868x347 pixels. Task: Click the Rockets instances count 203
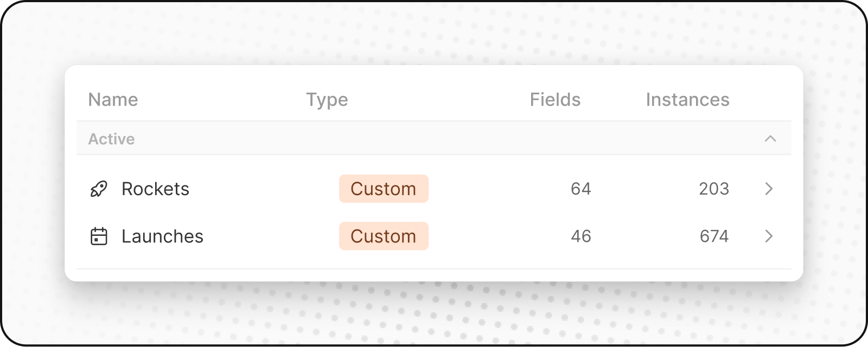714,189
